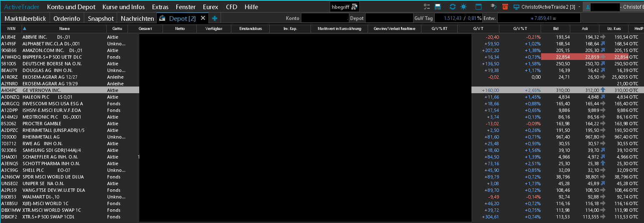Click the Konto input field
Image resolution: width=644 pixels, height=223 pixels.
point(325,18)
